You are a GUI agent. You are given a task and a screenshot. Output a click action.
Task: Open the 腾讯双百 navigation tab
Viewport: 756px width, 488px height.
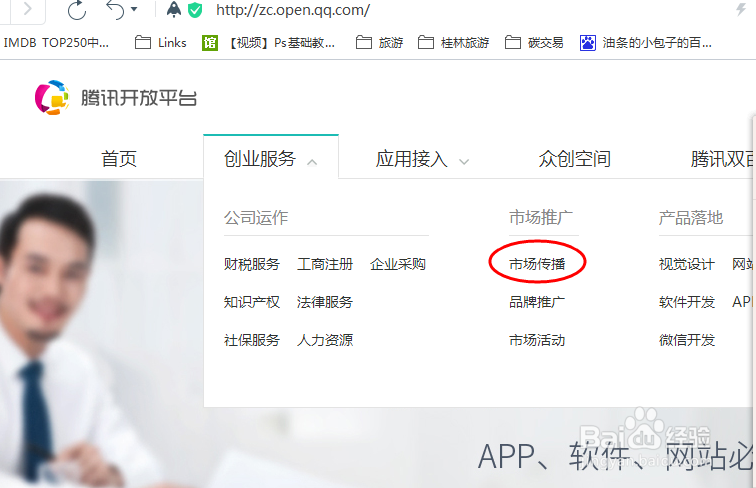tap(723, 159)
